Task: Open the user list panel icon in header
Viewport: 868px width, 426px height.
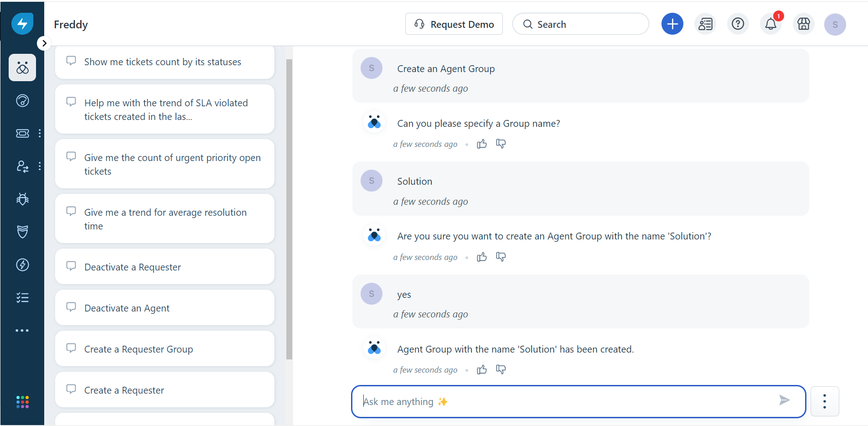Action: click(705, 24)
